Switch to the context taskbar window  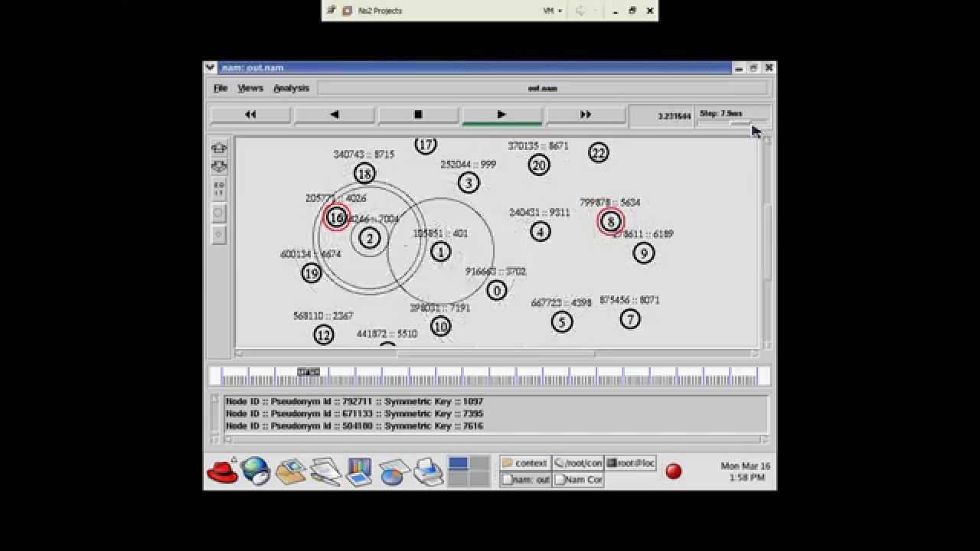click(524, 463)
